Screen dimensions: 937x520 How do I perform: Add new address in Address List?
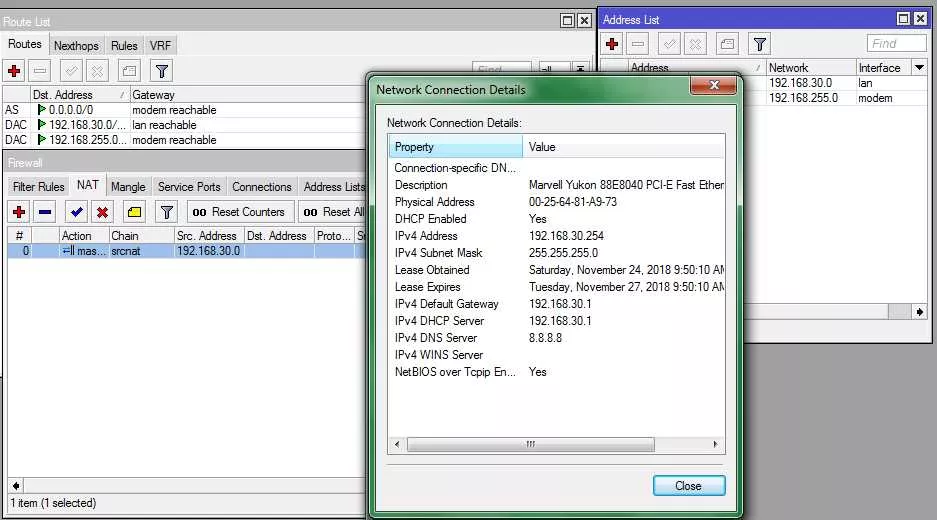pos(612,44)
